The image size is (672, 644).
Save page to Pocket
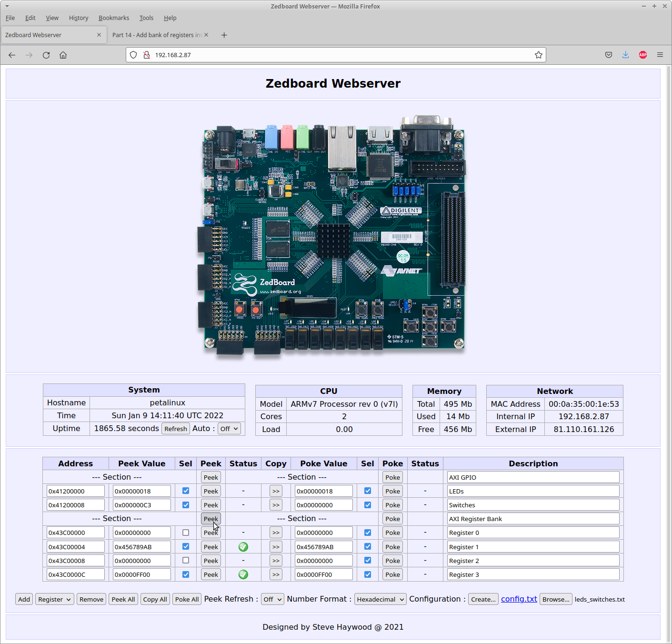[608, 55]
